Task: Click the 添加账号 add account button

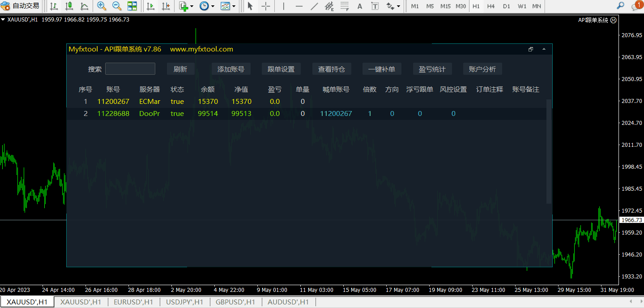Action: [231, 69]
